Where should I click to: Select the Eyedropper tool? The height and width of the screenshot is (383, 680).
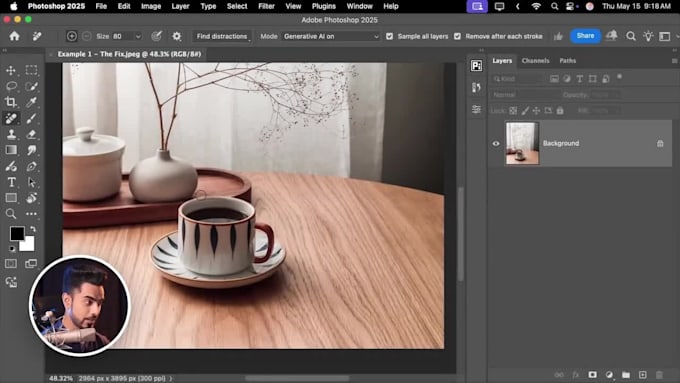coord(31,102)
